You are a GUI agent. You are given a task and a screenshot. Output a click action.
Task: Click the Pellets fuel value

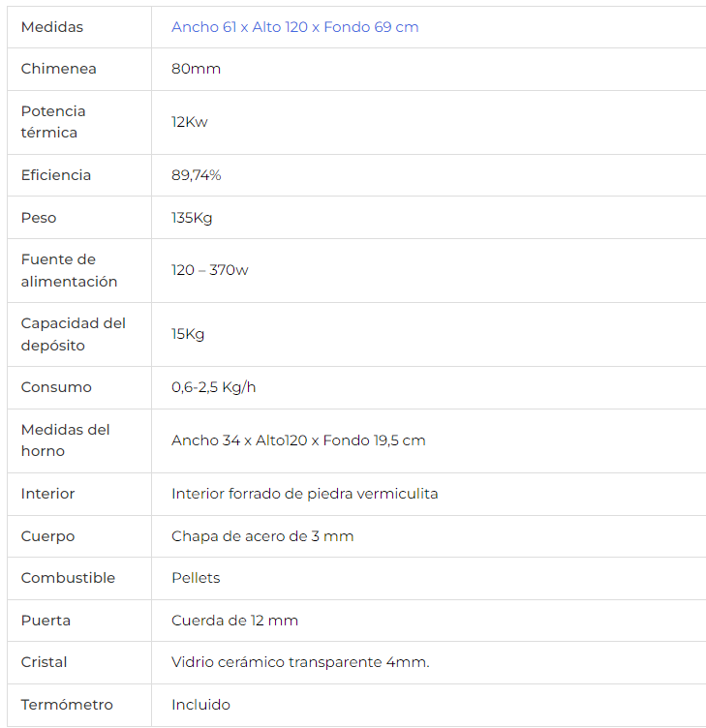[x=196, y=578]
